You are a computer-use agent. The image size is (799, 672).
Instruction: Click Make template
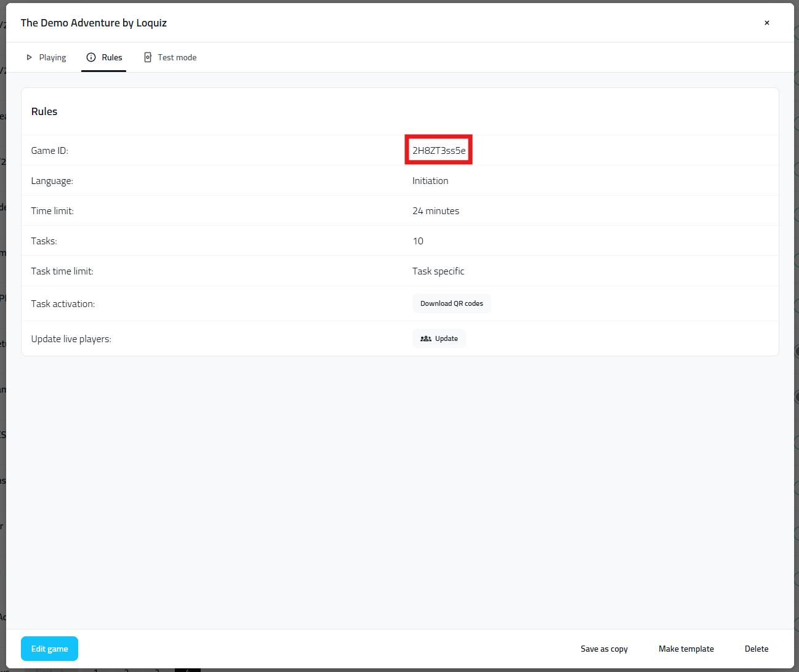(686, 649)
